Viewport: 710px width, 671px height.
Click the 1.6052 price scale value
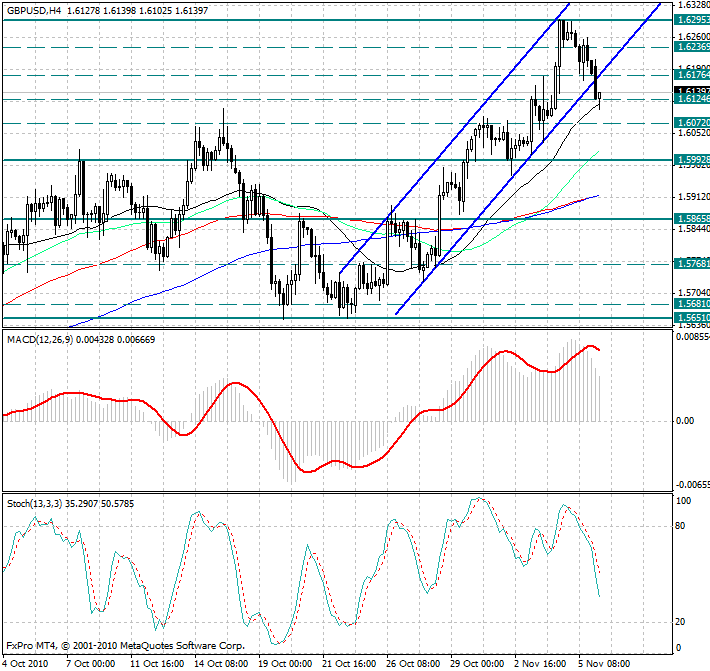(693, 133)
